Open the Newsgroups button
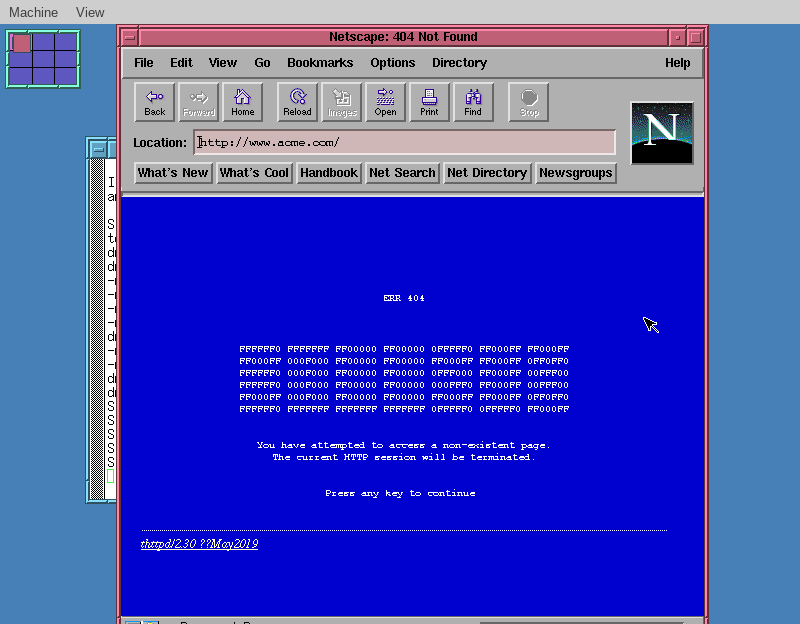This screenshot has height=624, width=800. point(576,173)
